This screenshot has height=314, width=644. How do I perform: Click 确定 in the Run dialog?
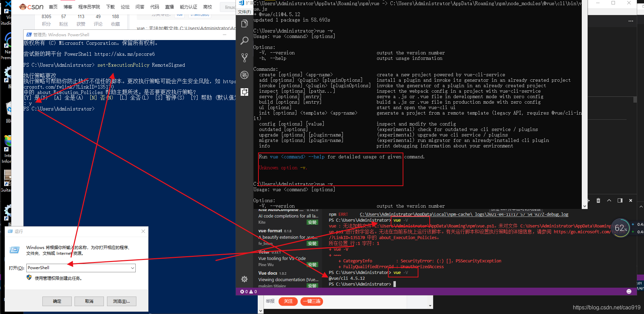(57, 301)
